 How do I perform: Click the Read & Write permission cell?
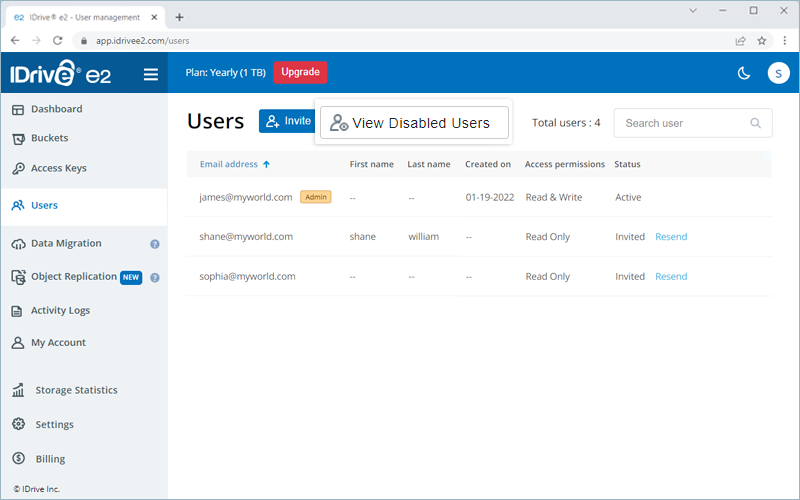point(554,197)
